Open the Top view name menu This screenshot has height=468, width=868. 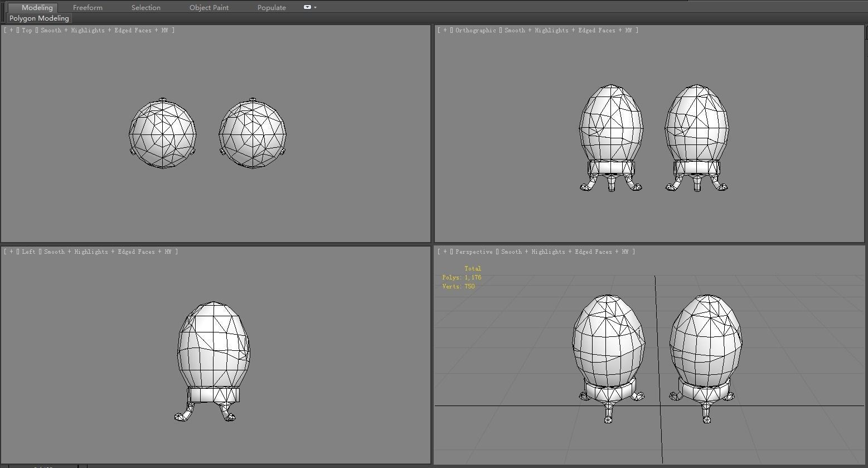(27, 30)
